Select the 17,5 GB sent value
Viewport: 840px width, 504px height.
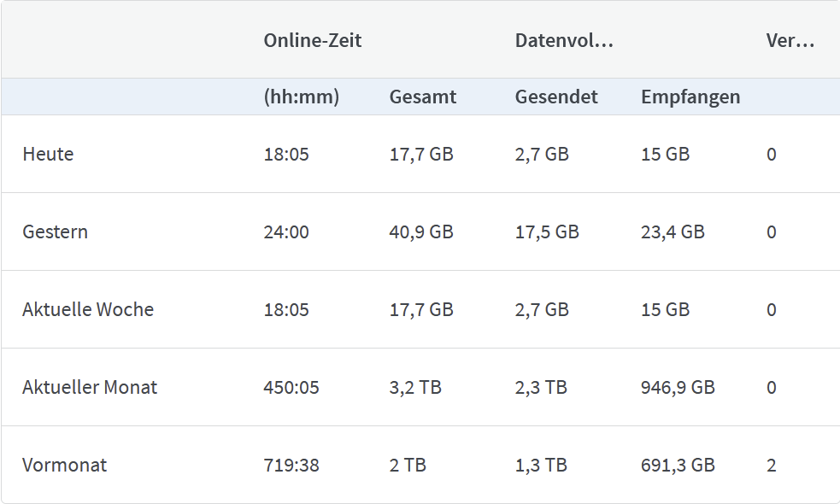point(547,232)
